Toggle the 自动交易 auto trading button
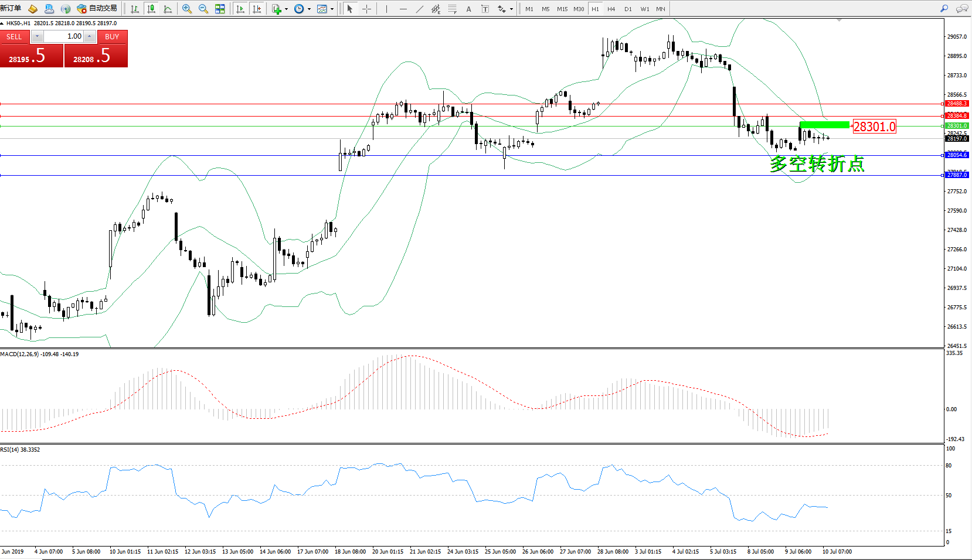The height and width of the screenshot is (560, 972). tap(97, 9)
